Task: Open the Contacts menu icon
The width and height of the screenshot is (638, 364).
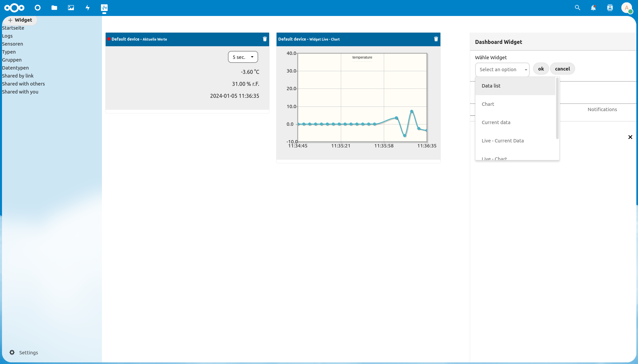Action: click(x=610, y=8)
